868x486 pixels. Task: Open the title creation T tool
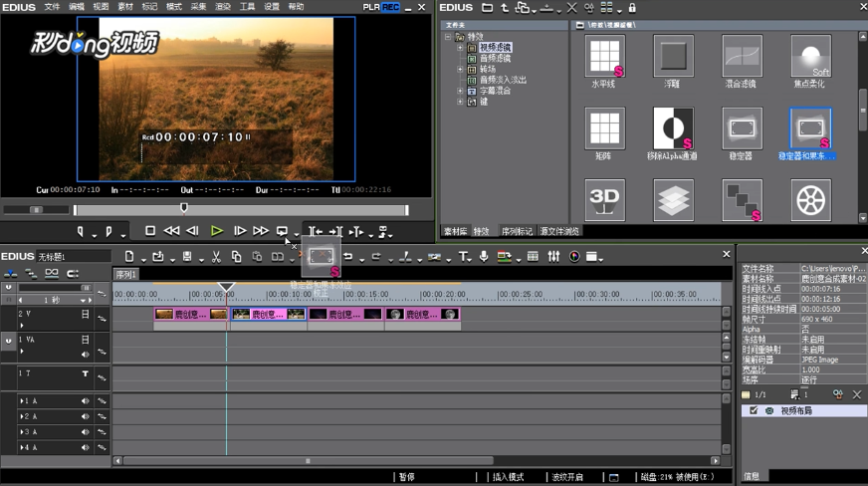[463, 256]
